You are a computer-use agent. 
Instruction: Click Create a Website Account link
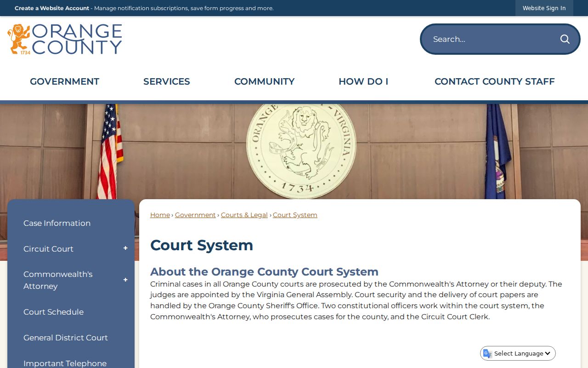[52, 8]
